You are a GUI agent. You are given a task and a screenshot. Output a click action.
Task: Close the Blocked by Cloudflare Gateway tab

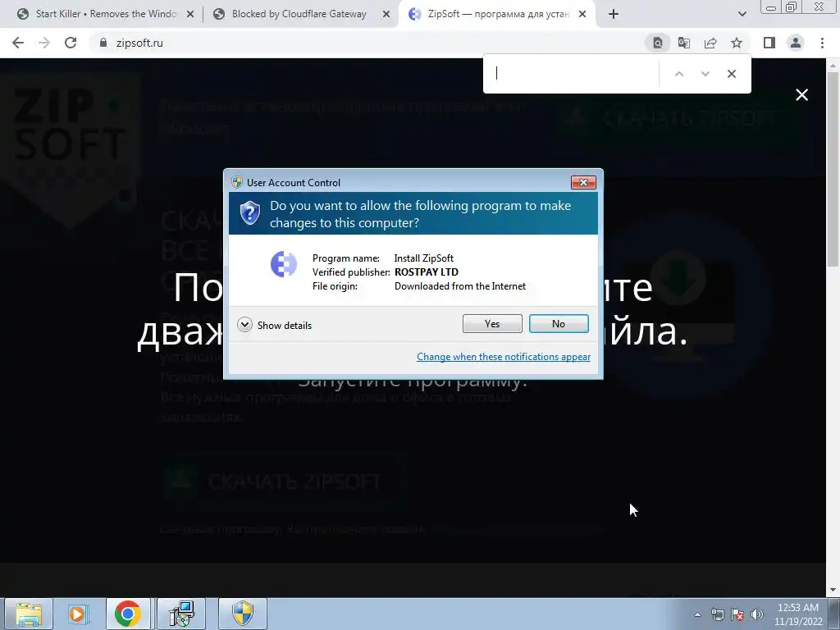386,15
